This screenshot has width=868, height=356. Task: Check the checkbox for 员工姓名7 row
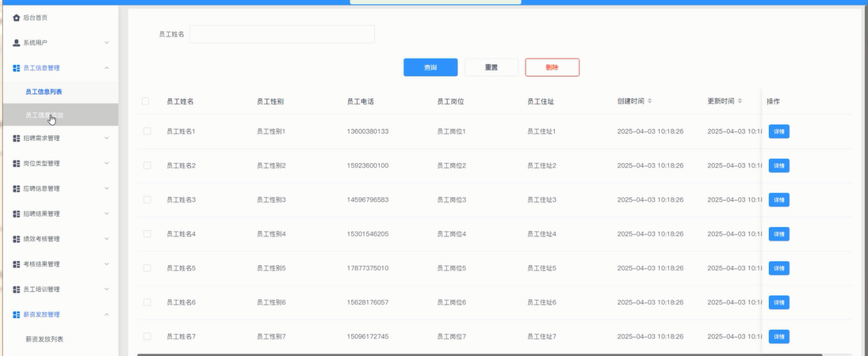tap(146, 336)
